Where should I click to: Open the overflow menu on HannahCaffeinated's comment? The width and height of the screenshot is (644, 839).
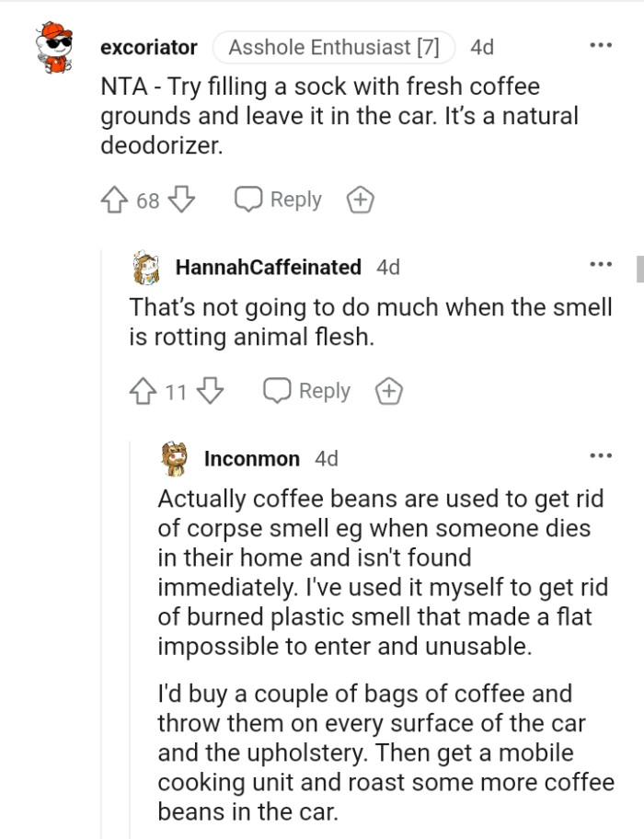pyautogui.click(x=600, y=264)
